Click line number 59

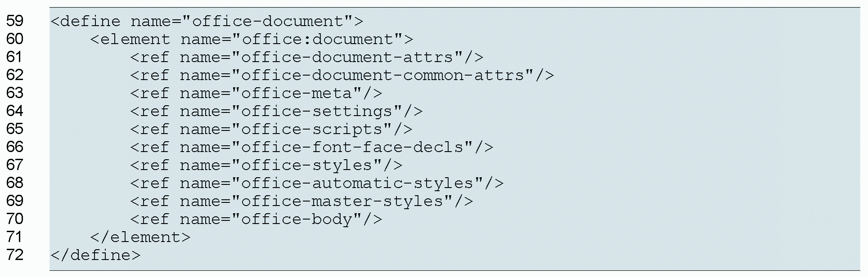(x=15, y=21)
